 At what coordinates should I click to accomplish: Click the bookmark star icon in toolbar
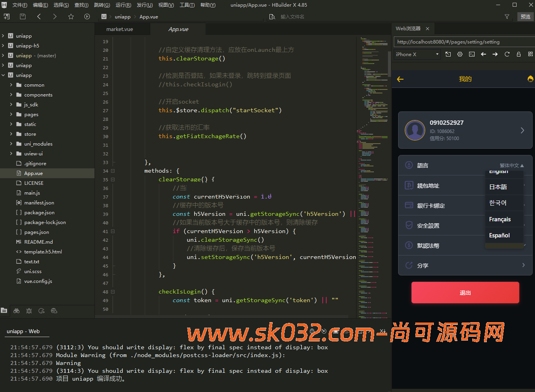click(x=71, y=16)
